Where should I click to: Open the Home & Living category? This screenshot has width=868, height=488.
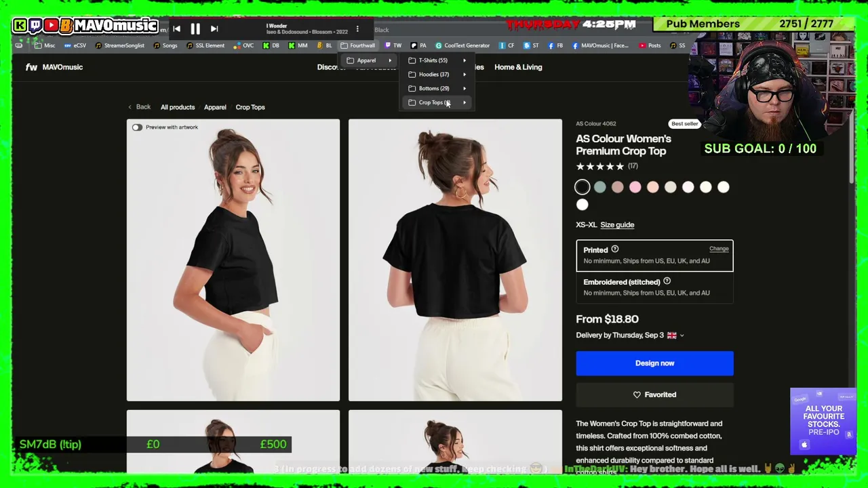click(x=518, y=67)
